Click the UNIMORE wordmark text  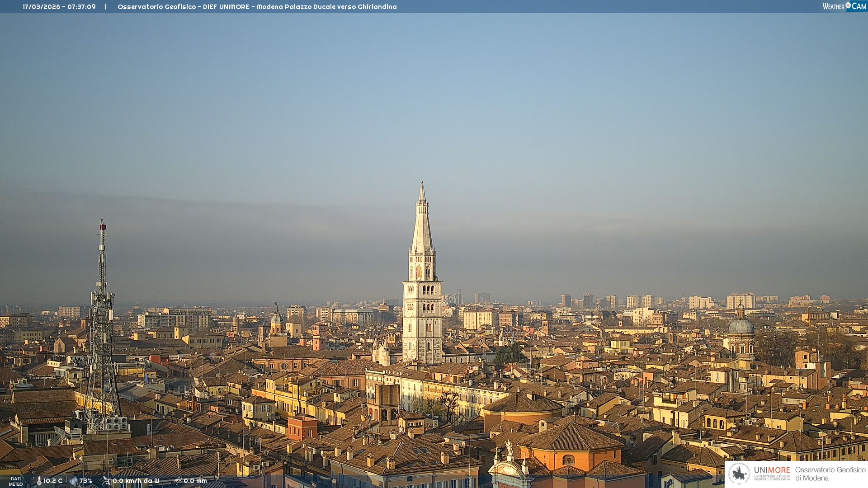772,470
